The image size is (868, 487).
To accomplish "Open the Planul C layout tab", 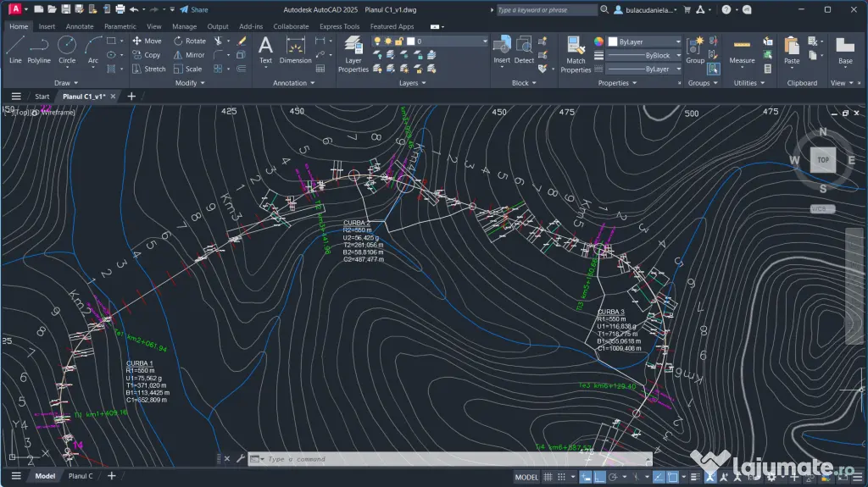I will 81,476.
